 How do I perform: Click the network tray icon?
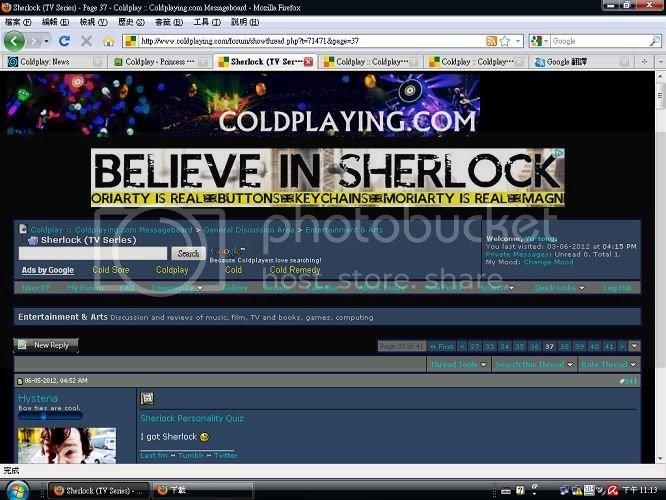click(x=564, y=491)
